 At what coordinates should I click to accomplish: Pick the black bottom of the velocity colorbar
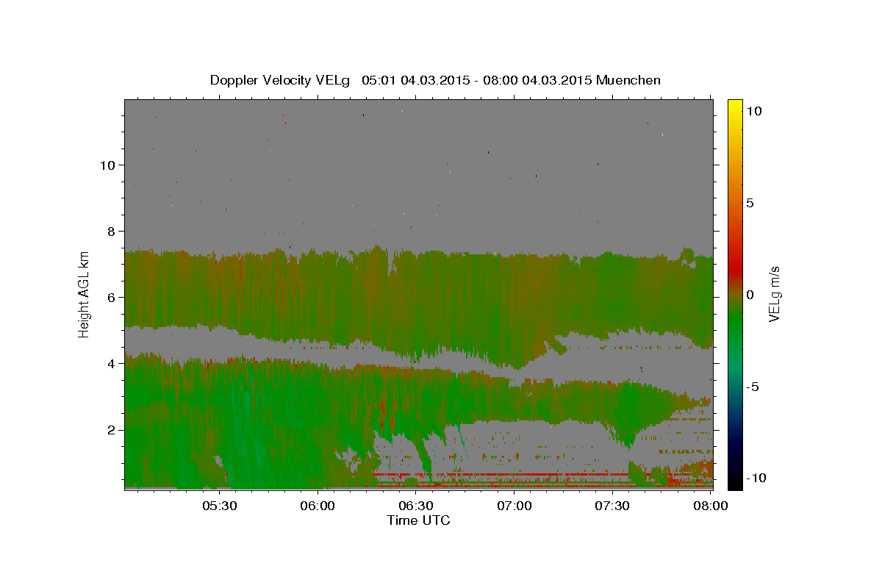click(735, 483)
